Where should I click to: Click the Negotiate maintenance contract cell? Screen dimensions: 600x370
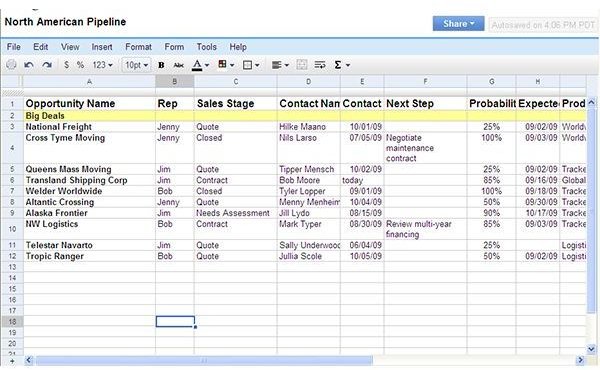(425, 148)
